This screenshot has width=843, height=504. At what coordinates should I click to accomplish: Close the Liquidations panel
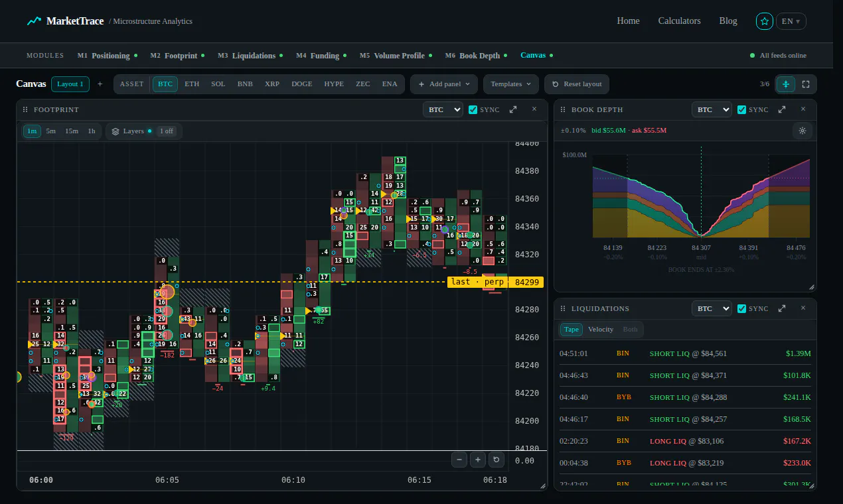(803, 308)
